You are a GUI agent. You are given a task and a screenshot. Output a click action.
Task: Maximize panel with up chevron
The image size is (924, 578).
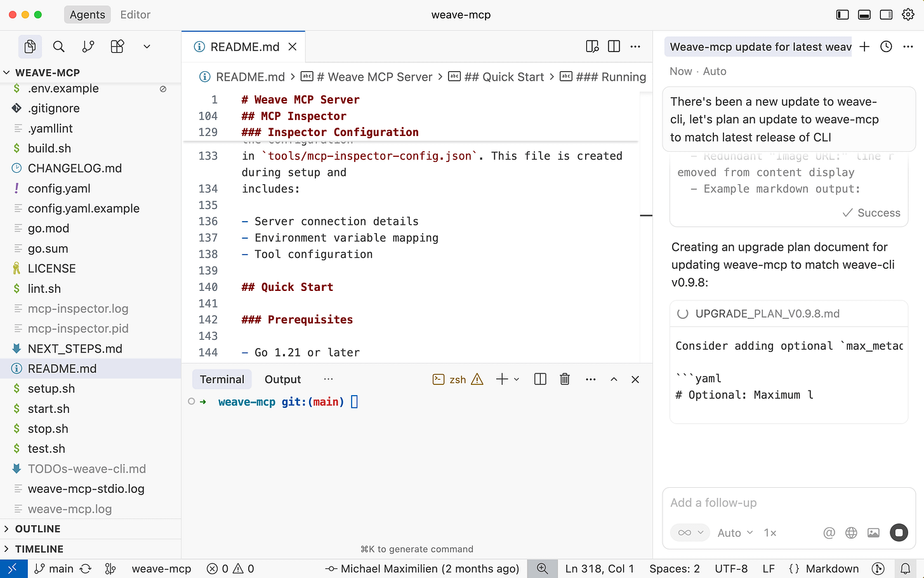click(x=614, y=379)
